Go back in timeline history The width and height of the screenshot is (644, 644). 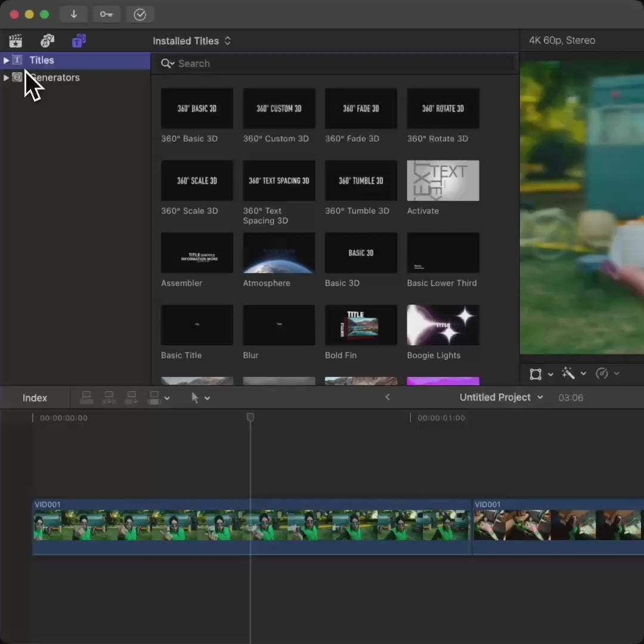coord(388,397)
